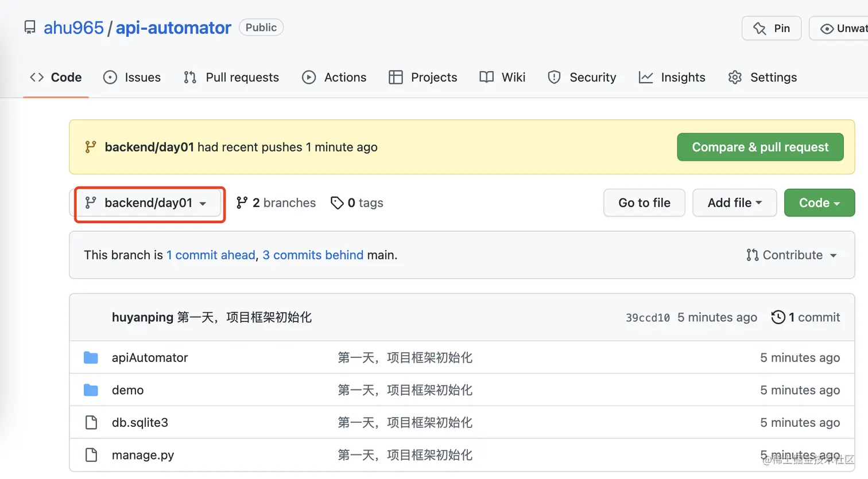Open the 1 commit ahead link
868x479 pixels.
click(x=211, y=255)
